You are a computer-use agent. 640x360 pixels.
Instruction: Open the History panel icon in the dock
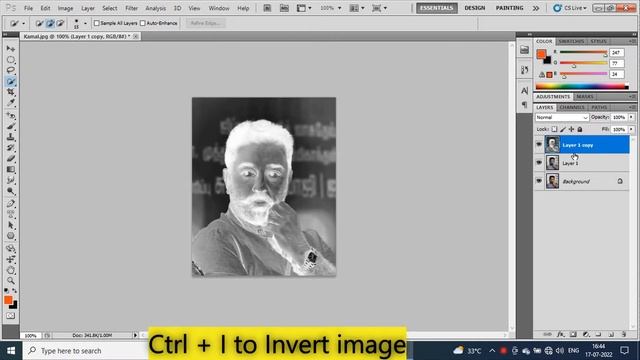click(x=524, y=70)
